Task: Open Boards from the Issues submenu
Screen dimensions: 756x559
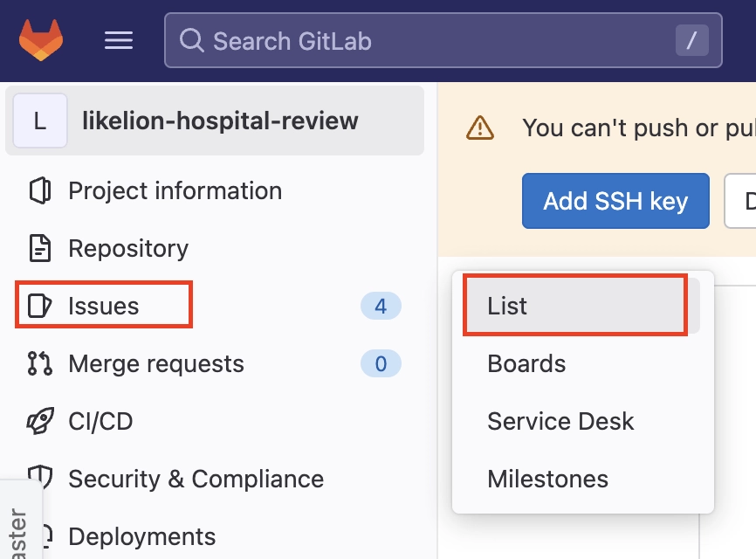Action: [526, 363]
